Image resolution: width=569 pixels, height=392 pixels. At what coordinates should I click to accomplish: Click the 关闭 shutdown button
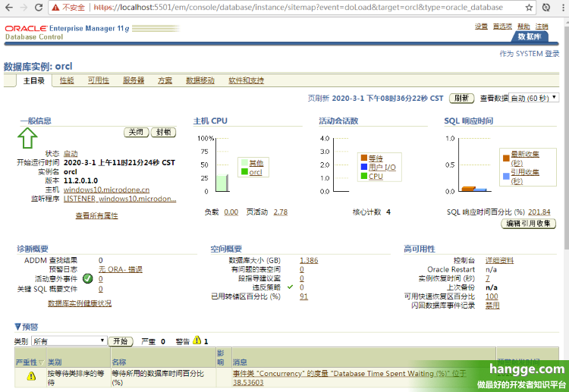[x=136, y=133]
